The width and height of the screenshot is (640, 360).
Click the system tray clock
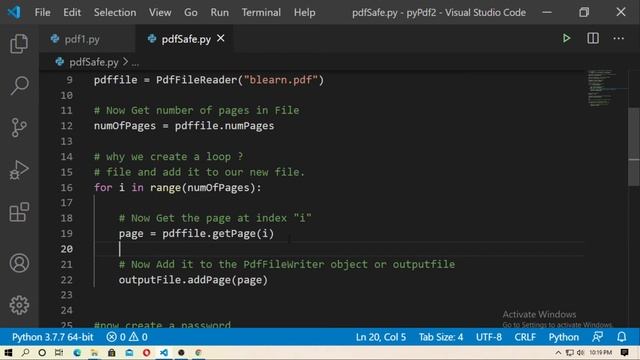pyautogui.click(x=600, y=352)
